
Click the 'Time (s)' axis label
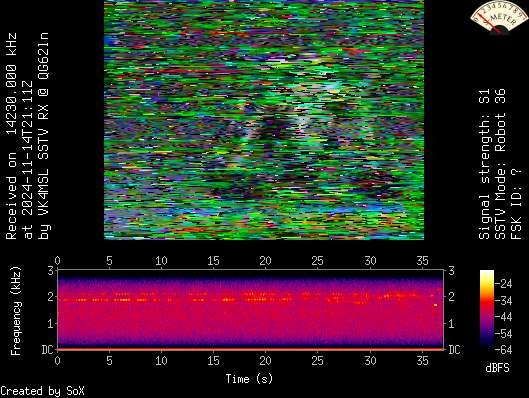249,379
